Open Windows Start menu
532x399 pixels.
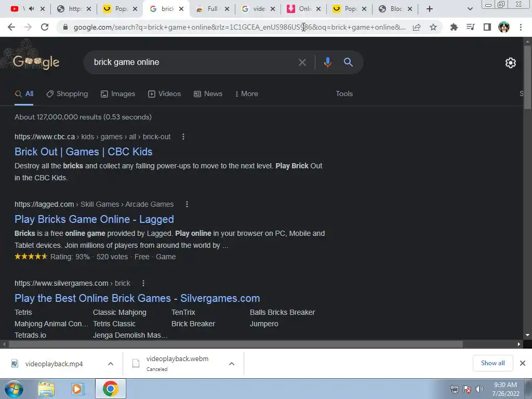click(x=14, y=389)
